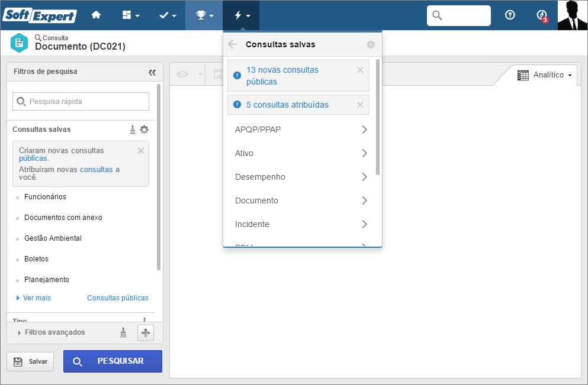
Task: Click the popup list scrollbar
Action: click(x=378, y=117)
